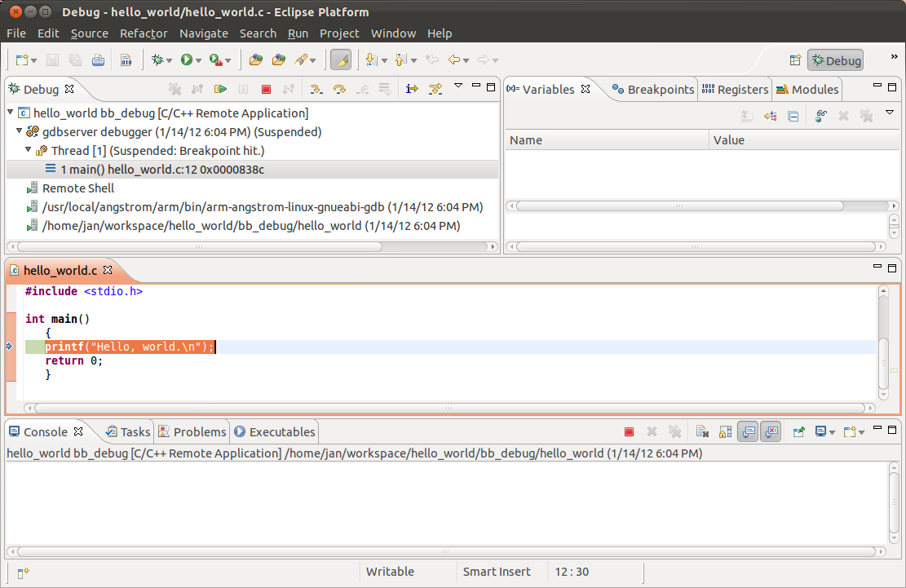Collapse the Thread [1] node

coord(29,149)
